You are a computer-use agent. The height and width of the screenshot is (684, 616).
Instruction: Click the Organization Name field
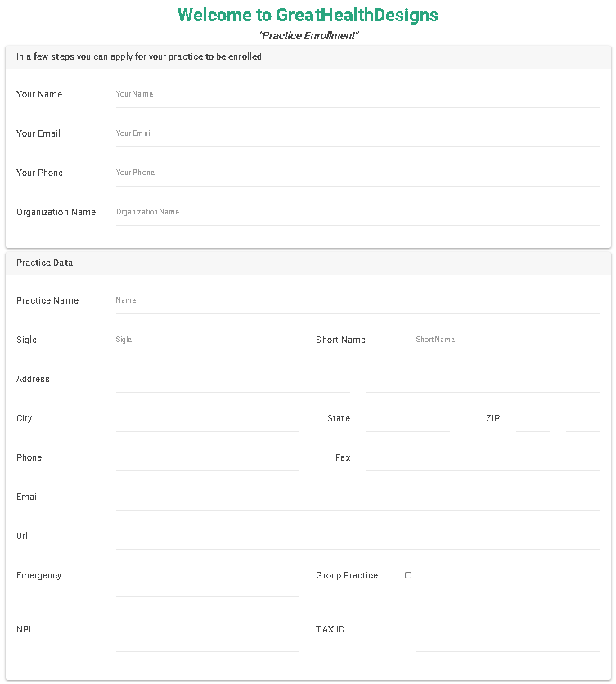[357, 213]
